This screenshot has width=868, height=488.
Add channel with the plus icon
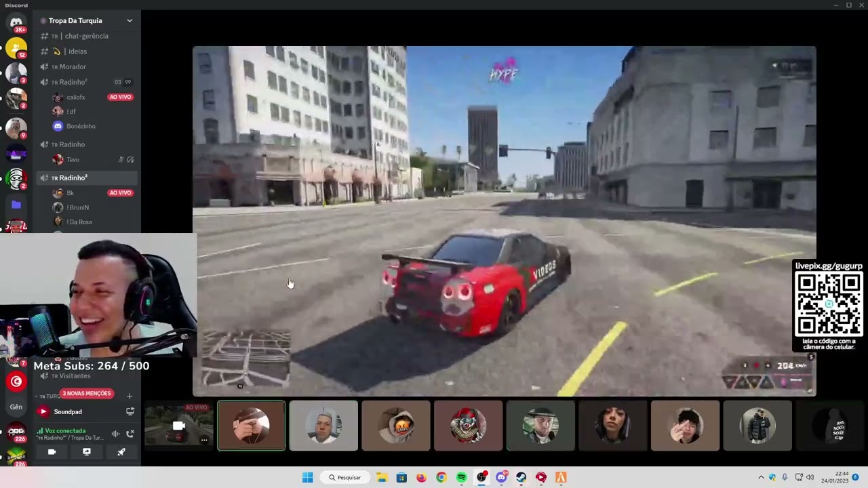coord(130,396)
